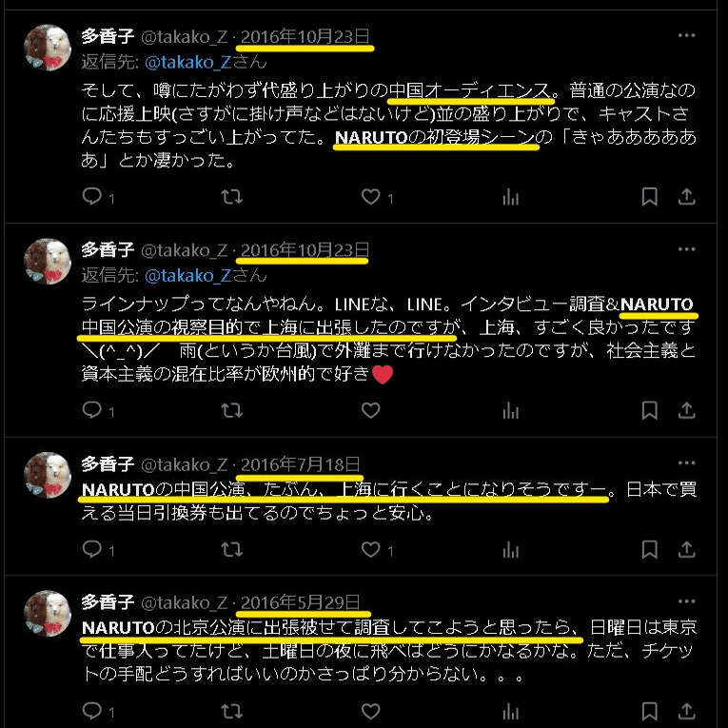The width and height of the screenshot is (728, 728).
Task: View analytics of the first October 23 tweet
Action: (x=510, y=197)
